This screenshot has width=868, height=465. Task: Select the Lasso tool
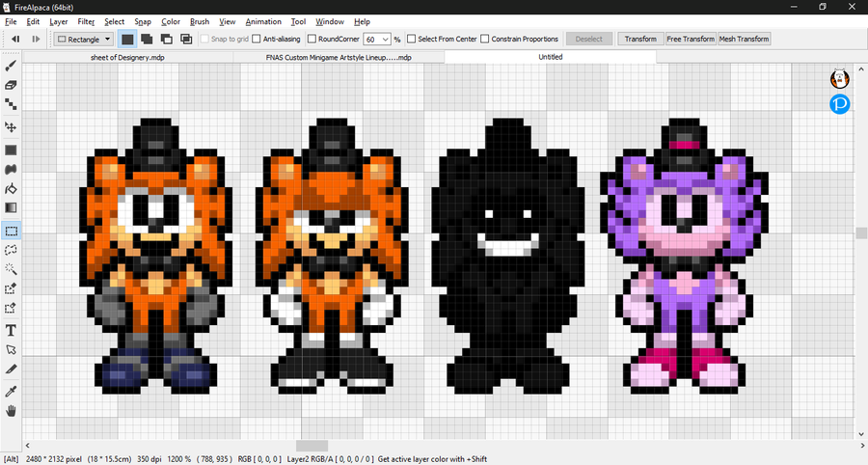(x=11, y=250)
